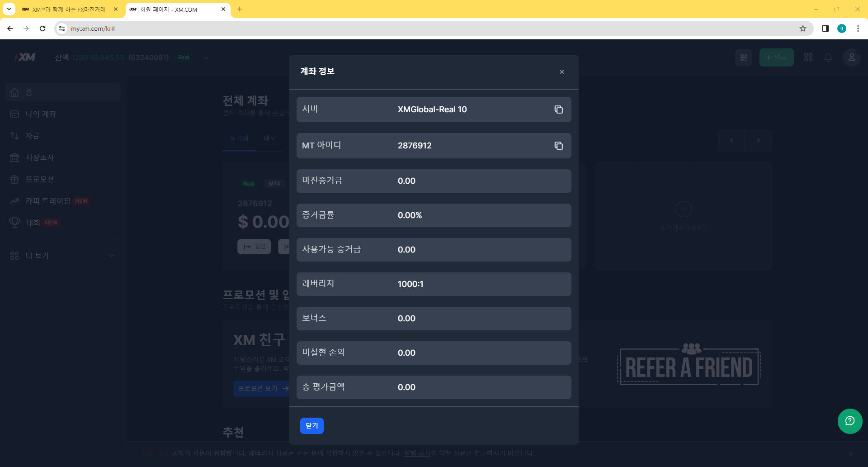The width and height of the screenshot is (868, 467).
Task: Click the 닫기 button to close the dialog
Action: (x=312, y=426)
